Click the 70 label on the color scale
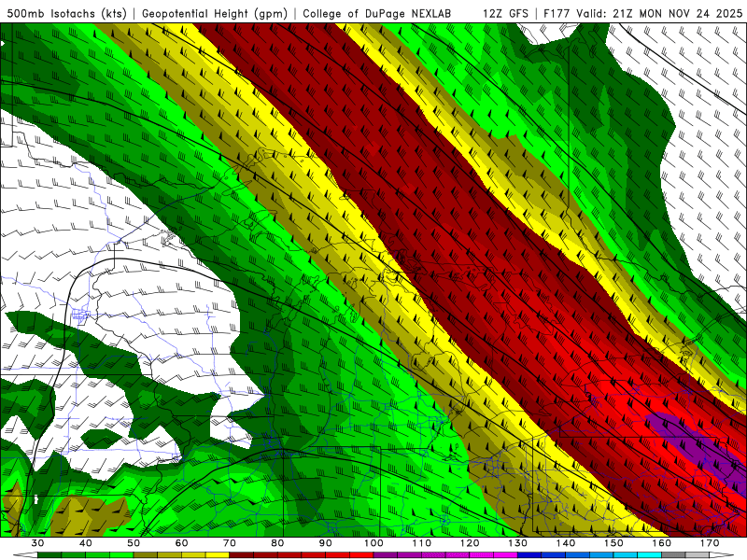 pos(230,543)
